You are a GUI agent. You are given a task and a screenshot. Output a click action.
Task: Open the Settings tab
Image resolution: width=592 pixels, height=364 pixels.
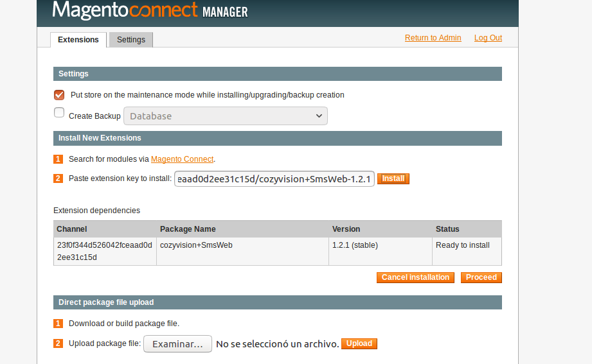(x=131, y=40)
